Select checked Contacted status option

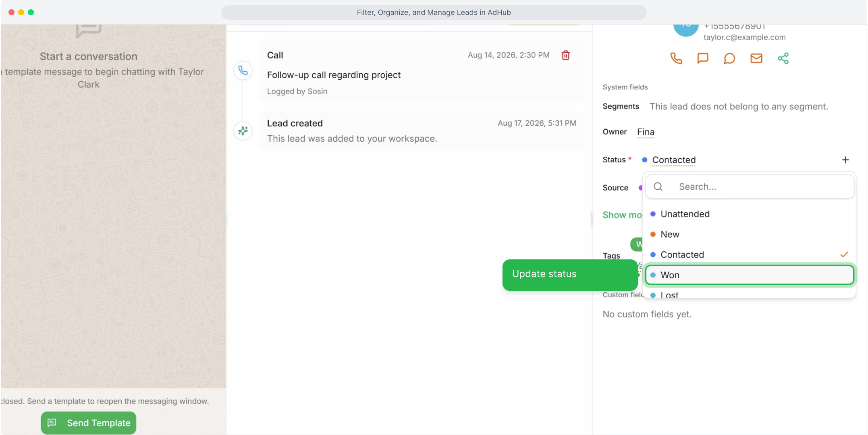point(750,255)
